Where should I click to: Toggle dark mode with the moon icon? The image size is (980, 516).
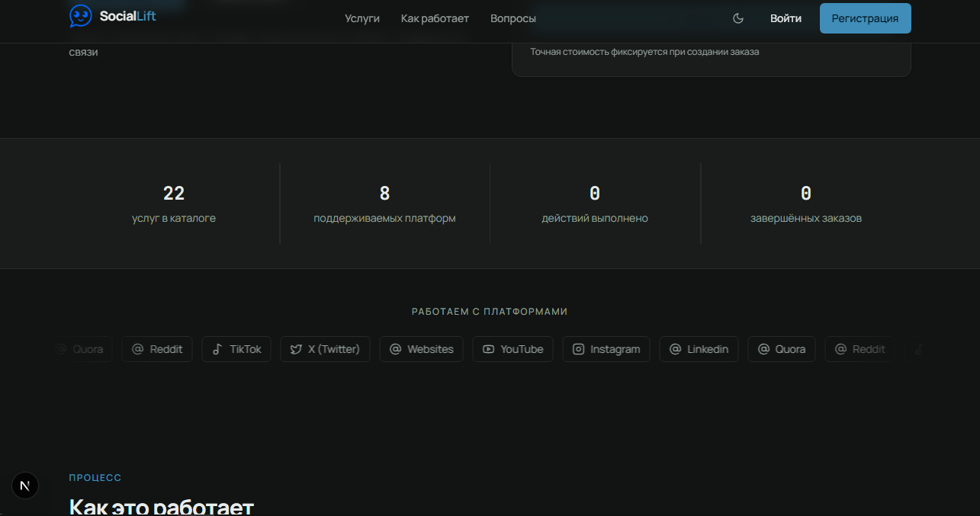[x=738, y=18]
